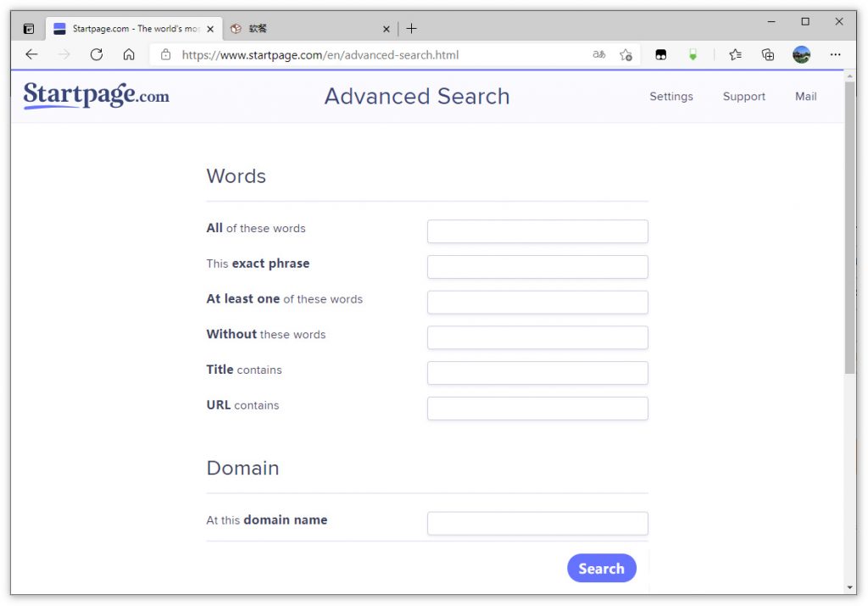
Task: Open the Favorites list icon
Action: [735, 54]
